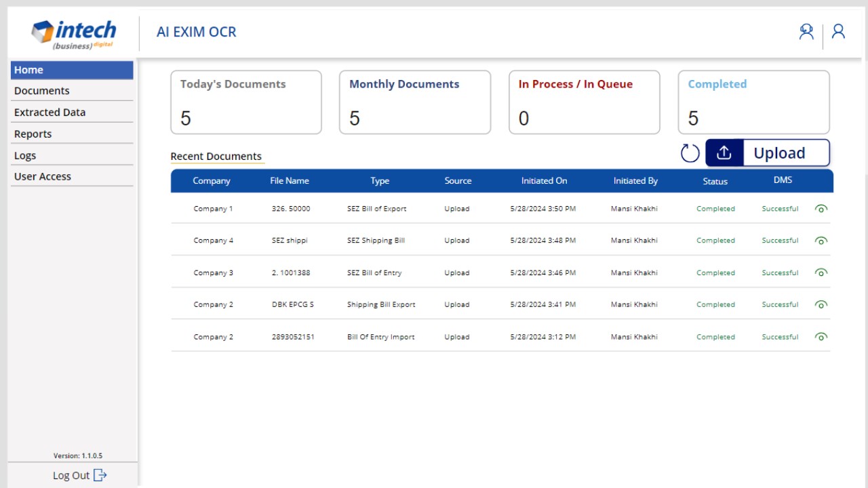This screenshot has height=488, width=868.
Task: Click the Log Out exit icon
Action: tap(100, 475)
